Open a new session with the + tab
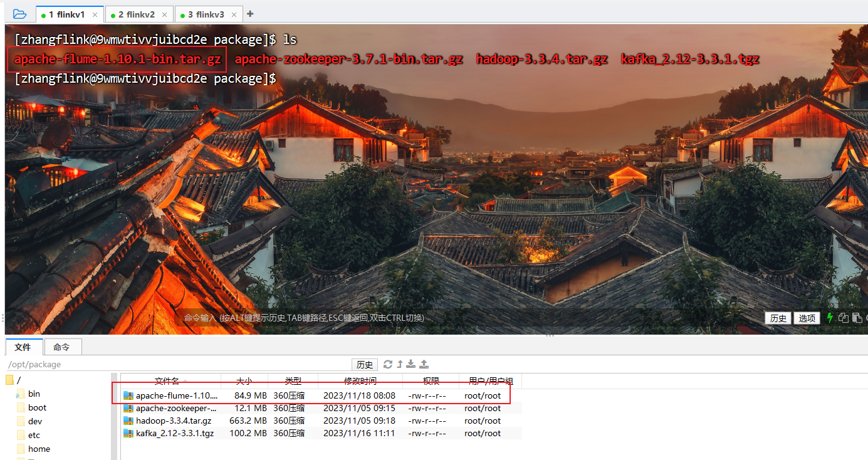The image size is (868, 460). [249, 13]
